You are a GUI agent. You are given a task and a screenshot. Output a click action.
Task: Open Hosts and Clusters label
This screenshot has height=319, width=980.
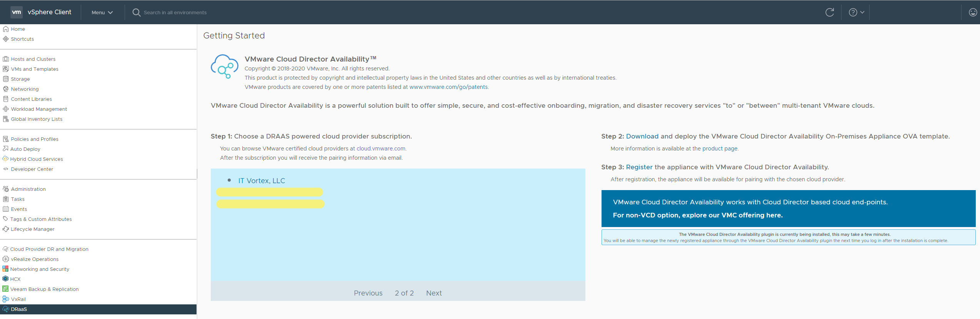click(33, 59)
